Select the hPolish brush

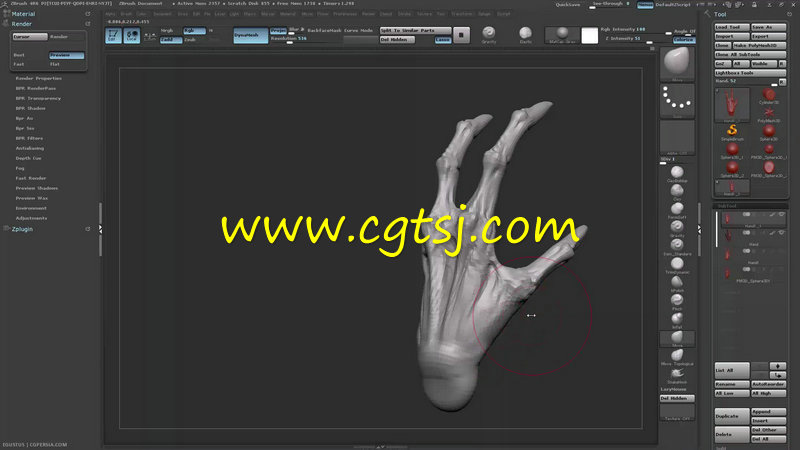[x=677, y=283]
